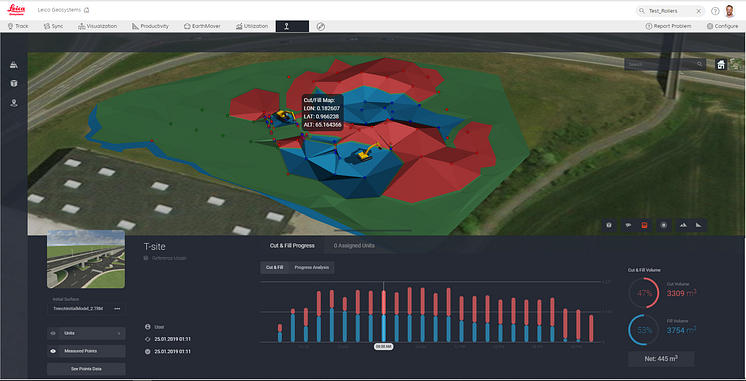Image resolution: width=746 pixels, height=381 pixels.
Task: Click the 47% cut volume ring
Action: point(644,293)
